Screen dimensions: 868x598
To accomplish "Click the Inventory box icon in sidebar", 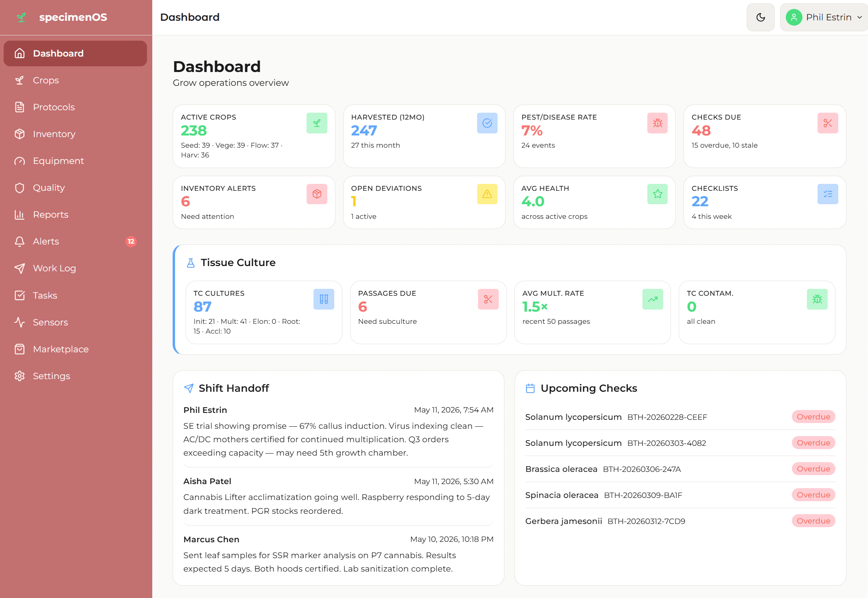I will pos(20,134).
